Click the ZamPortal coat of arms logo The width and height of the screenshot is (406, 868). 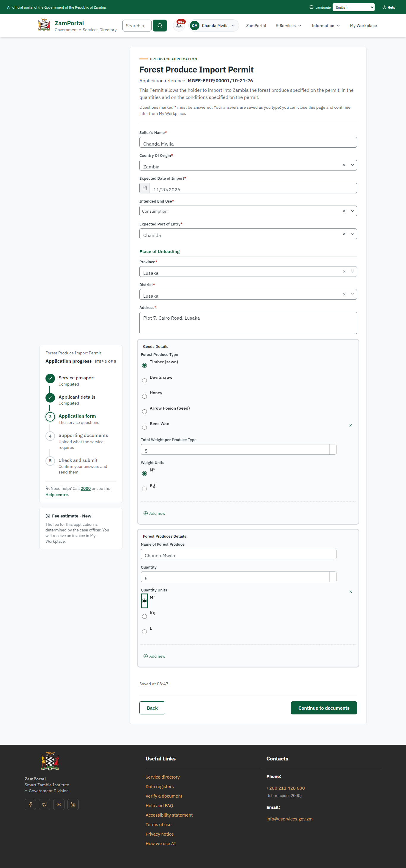click(x=44, y=25)
